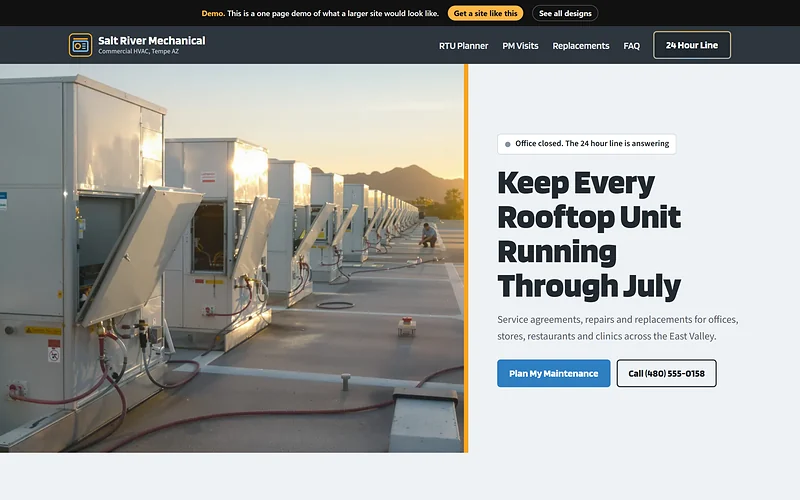
Task: Click the office closed status badge
Action: 587,144
